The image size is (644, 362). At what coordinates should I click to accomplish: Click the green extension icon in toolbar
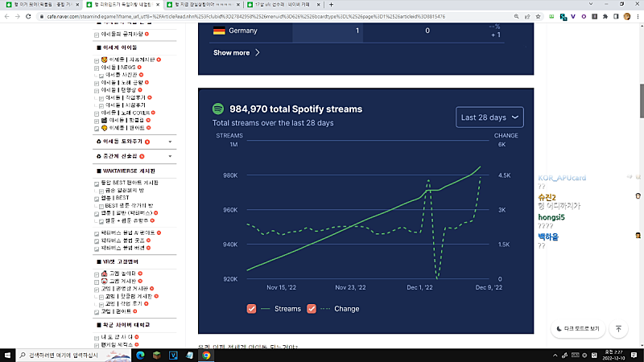pos(551,16)
